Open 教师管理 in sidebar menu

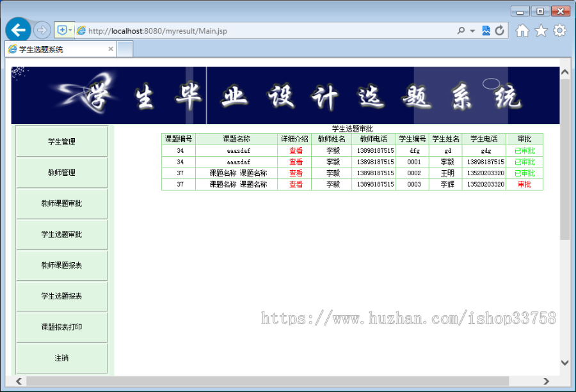coord(61,173)
